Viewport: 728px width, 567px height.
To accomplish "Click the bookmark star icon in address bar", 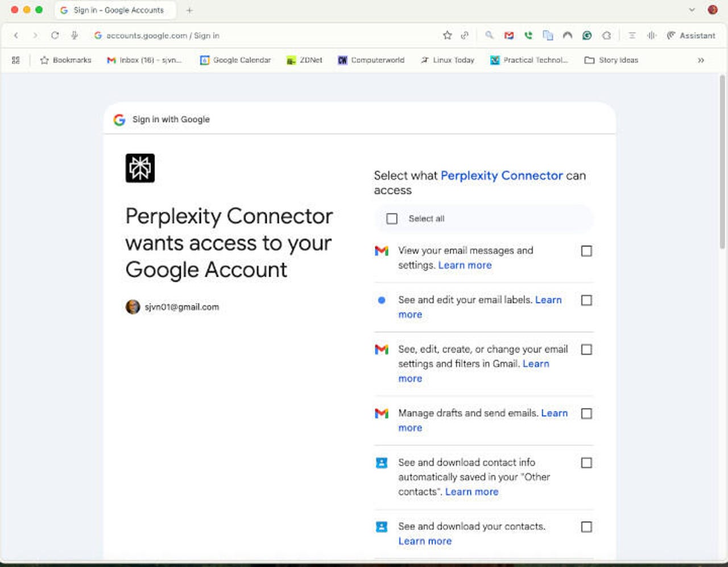I will tap(447, 35).
